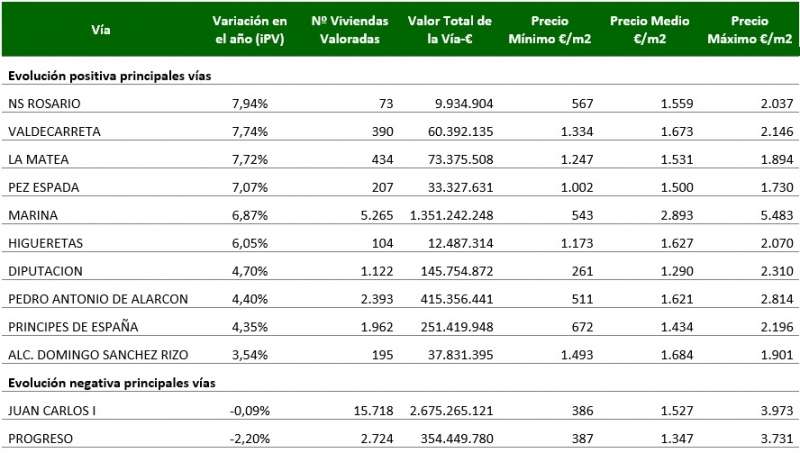This screenshot has width=800, height=453.
Task: Select the "Valor Total de la Vía-€" header
Action: point(449,30)
